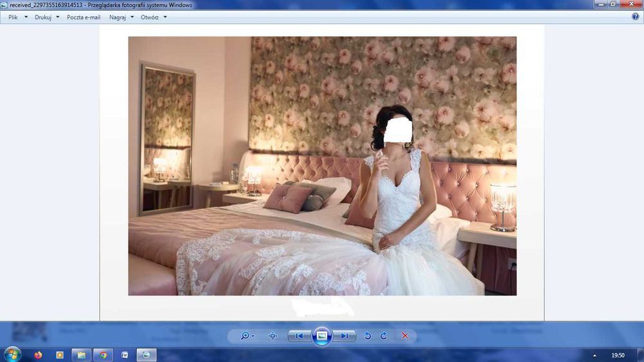Go to the previous photo

pos(299,336)
